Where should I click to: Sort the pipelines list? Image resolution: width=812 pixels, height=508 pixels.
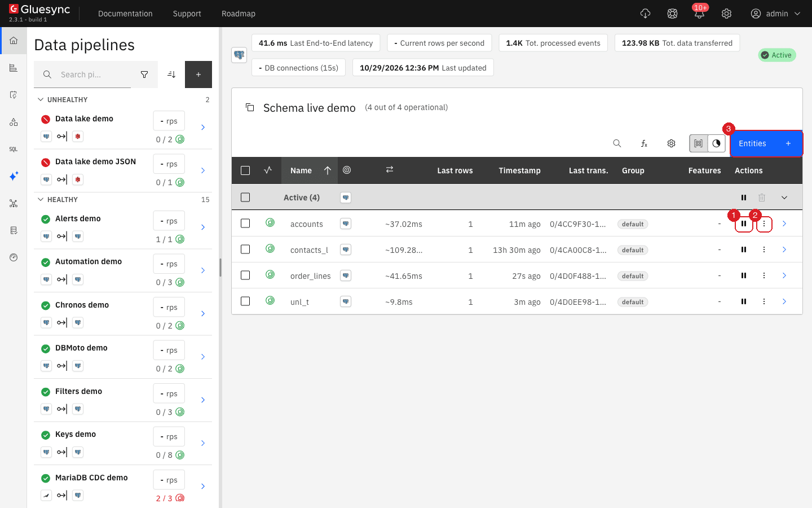click(x=171, y=75)
